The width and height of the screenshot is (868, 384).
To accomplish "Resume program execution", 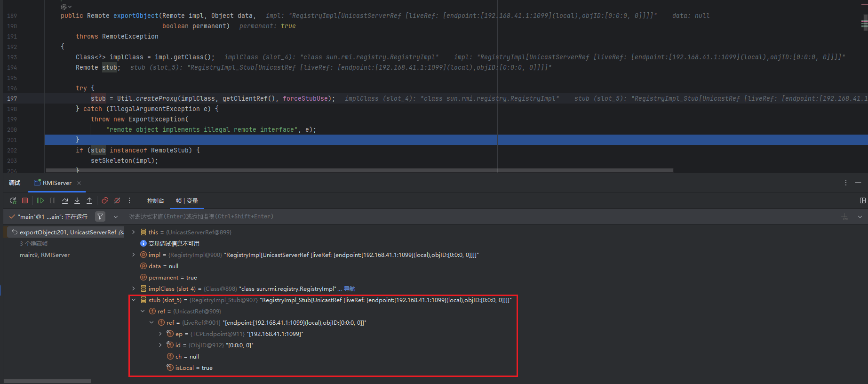I will pyautogui.click(x=40, y=200).
